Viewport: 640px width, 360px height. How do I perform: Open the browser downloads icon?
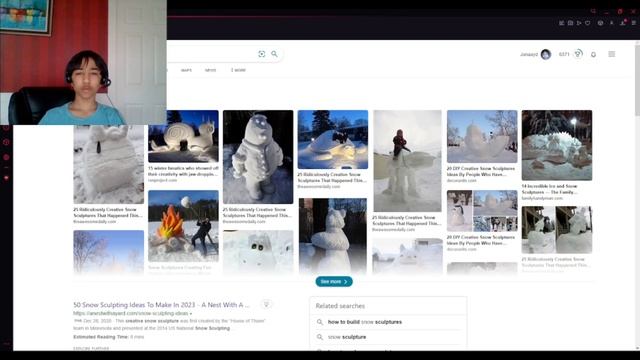pyautogui.click(x=623, y=23)
